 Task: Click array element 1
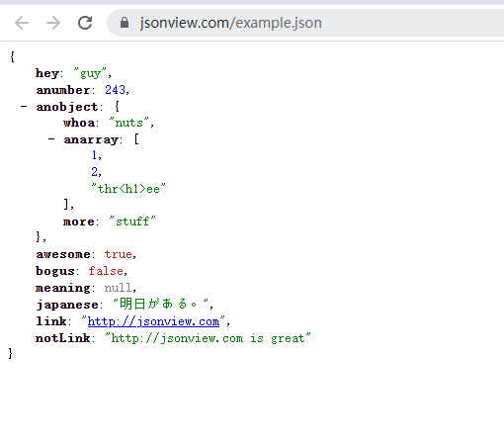(95, 155)
